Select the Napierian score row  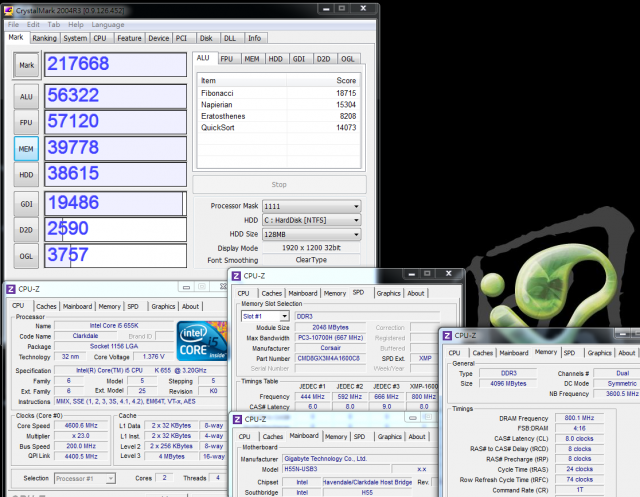[278, 104]
